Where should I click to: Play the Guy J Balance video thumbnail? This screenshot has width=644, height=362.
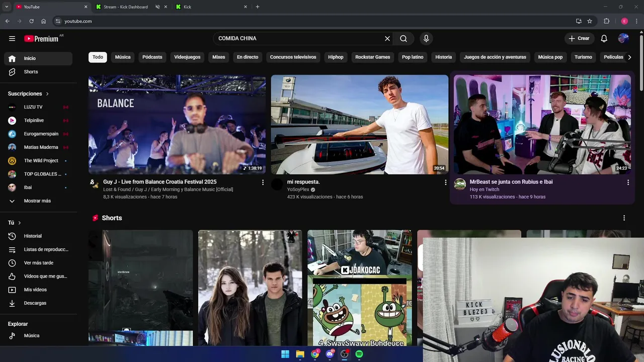[x=177, y=125]
